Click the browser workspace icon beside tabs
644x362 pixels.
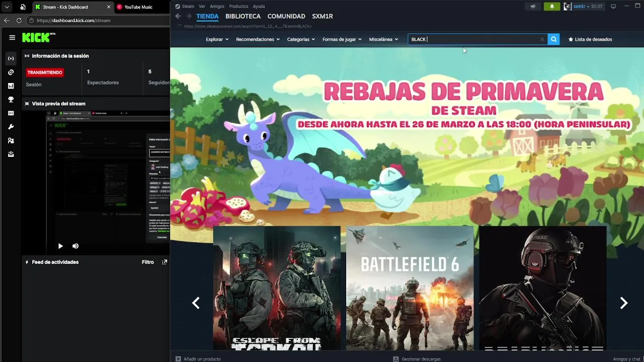[x=23, y=7]
